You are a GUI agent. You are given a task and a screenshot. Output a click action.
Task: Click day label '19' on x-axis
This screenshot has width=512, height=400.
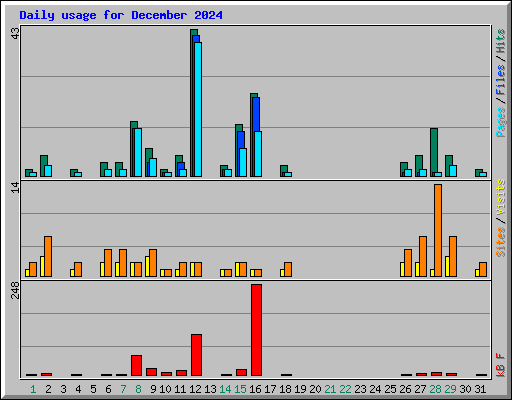click(x=300, y=389)
